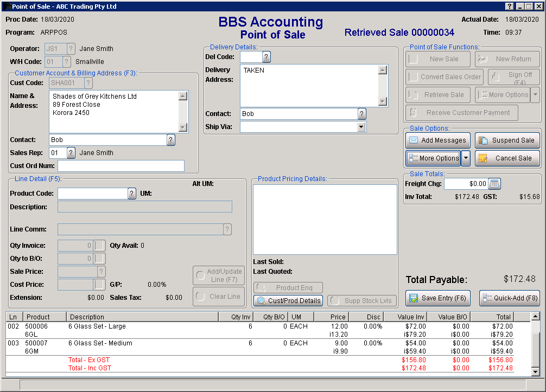546x392 pixels.
Task: Click the Cancel Sale button
Action: click(x=507, y=158)
